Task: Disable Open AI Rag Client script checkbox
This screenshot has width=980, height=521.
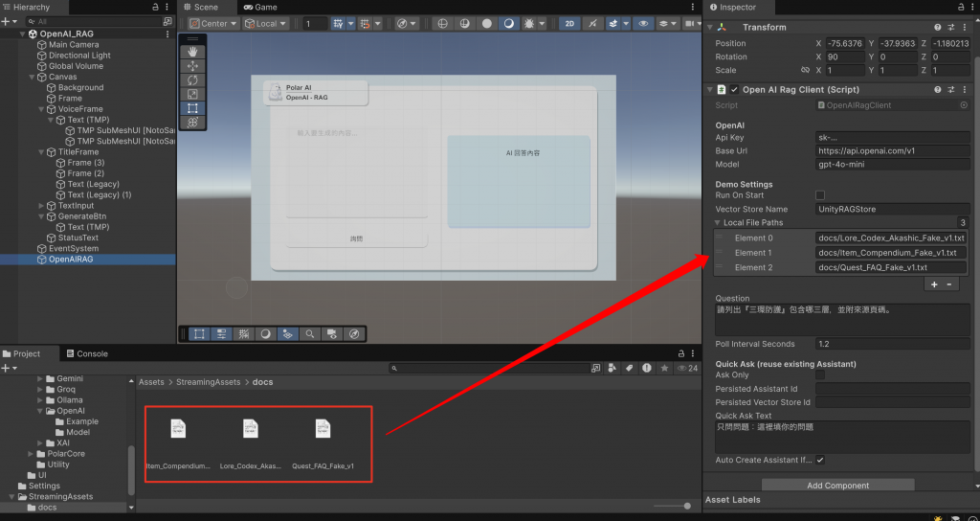Action: coord(734,90)
